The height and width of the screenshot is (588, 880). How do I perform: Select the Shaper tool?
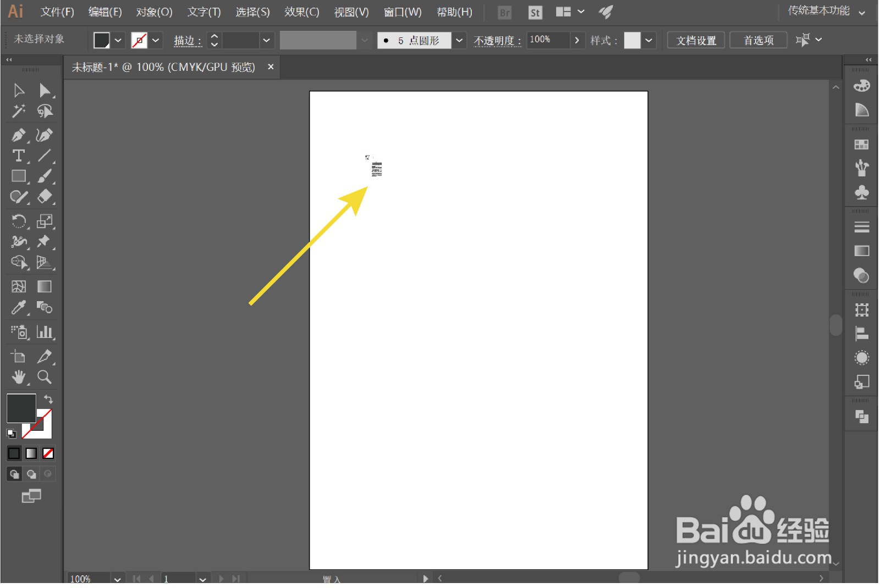pyautogui.click(x=19, y=197)
